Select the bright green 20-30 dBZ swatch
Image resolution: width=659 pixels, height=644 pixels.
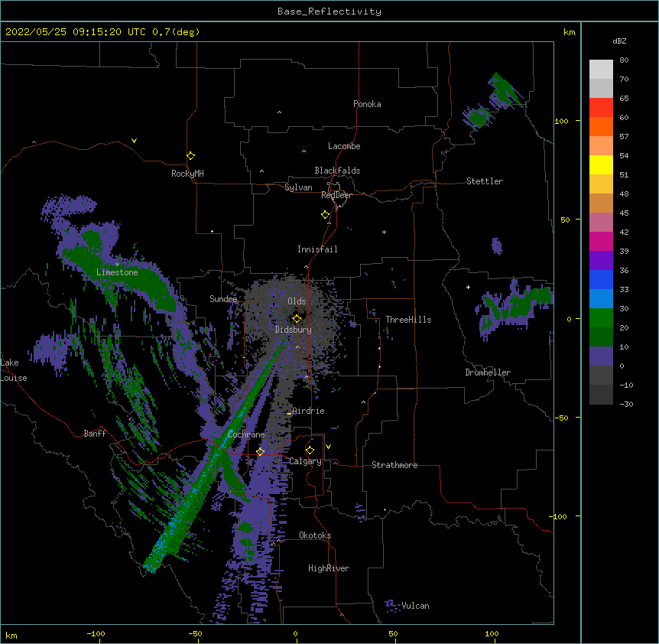coord(601,318)
